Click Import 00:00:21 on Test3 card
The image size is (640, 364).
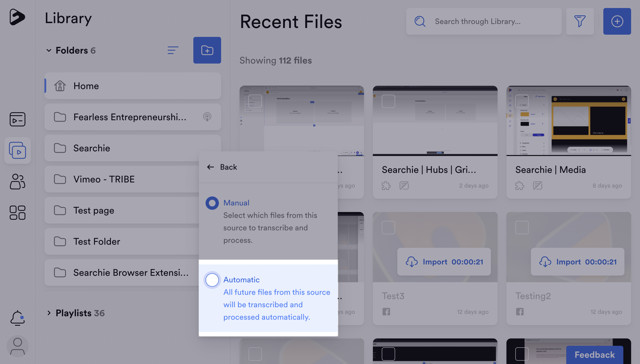tap(444, 262)
